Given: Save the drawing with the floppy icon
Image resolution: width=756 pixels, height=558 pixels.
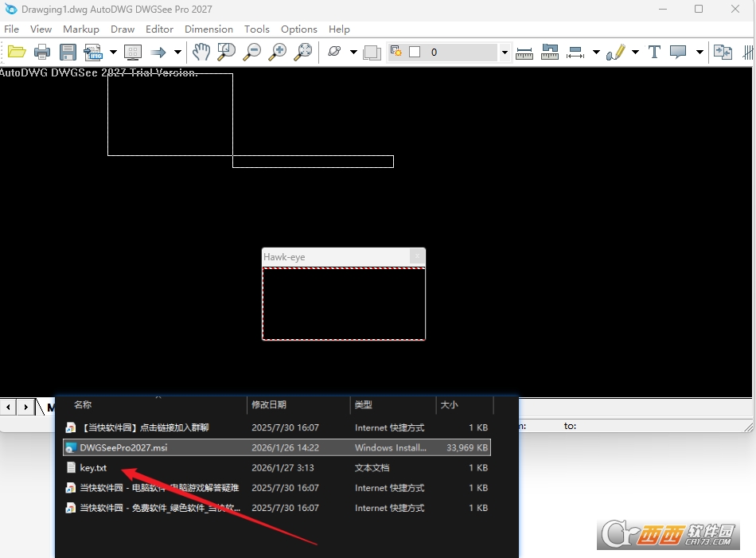Looking at the screenshot, I should coord(68,52).
